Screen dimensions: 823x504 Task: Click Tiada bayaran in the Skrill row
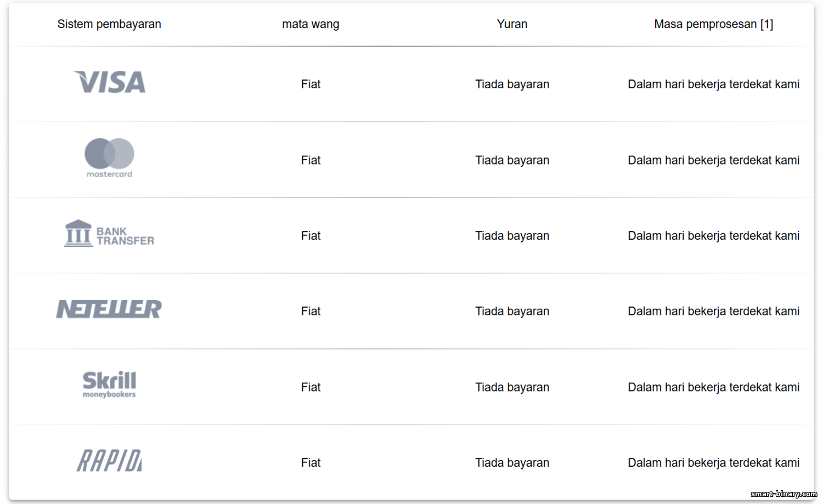[512, 387]
